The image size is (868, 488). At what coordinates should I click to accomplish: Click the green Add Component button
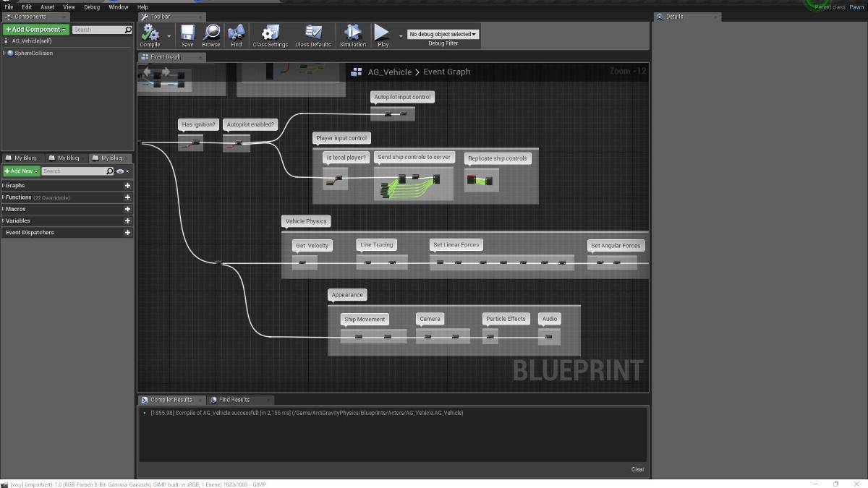[x=35, y=30]
